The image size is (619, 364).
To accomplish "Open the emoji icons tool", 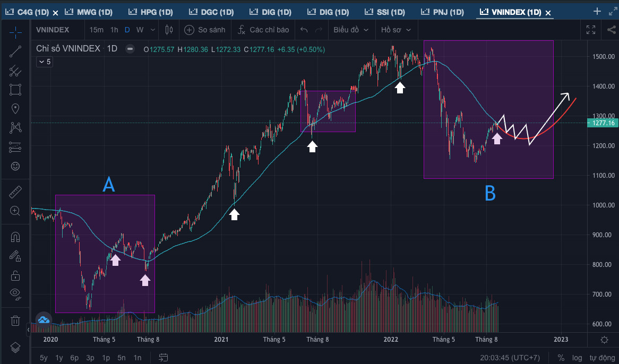I will [x=15, y=166].
